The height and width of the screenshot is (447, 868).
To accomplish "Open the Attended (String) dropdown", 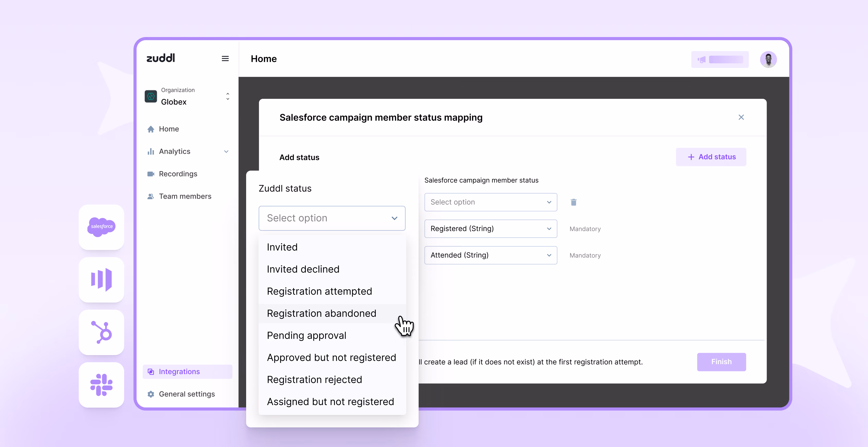I will pyautogui.click(x=491, y=255).
